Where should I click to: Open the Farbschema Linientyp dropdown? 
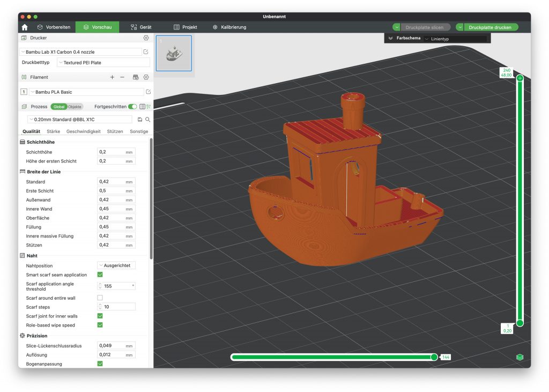click(x=455, y=39)
